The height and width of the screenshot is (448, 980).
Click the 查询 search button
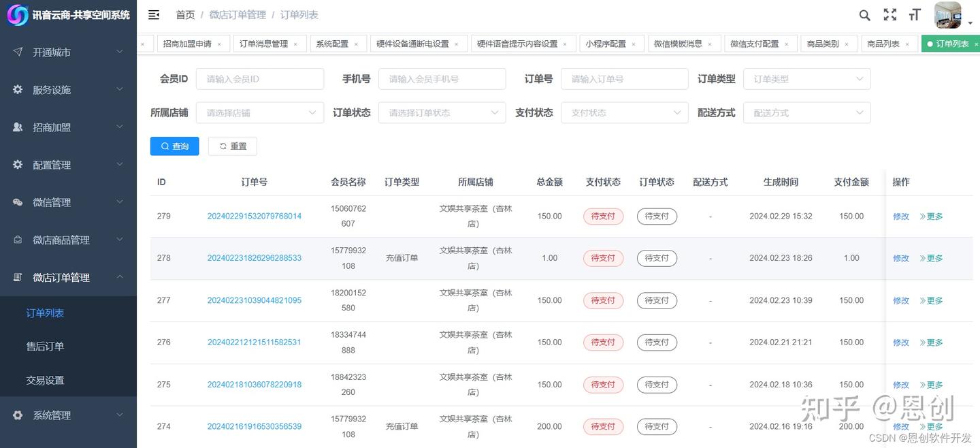tap(174, 146)
